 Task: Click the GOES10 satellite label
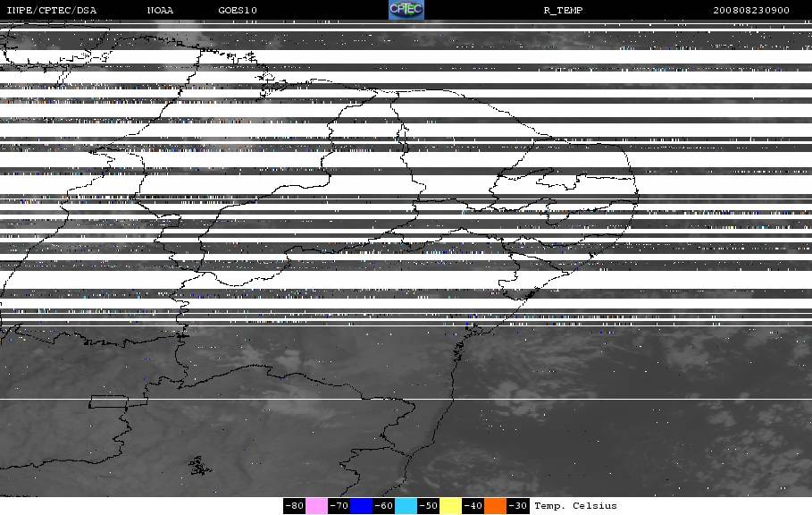238,10
